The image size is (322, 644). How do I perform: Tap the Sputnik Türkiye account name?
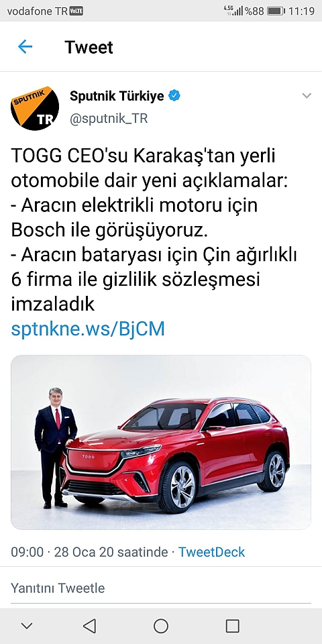(117, 96)
